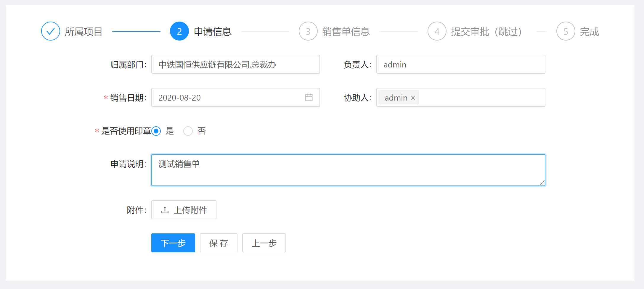Click the 下一步 button
Image resolution: width=644 pixels, height=289 pixels.
173,243
